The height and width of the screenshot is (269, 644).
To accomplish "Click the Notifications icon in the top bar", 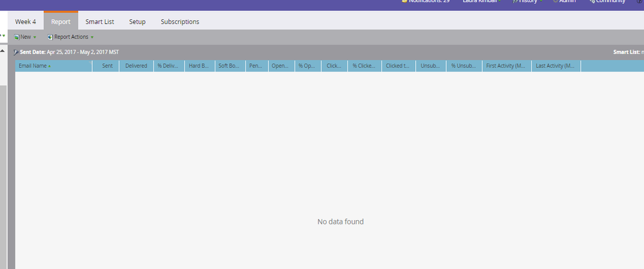I will pos(405,1).
